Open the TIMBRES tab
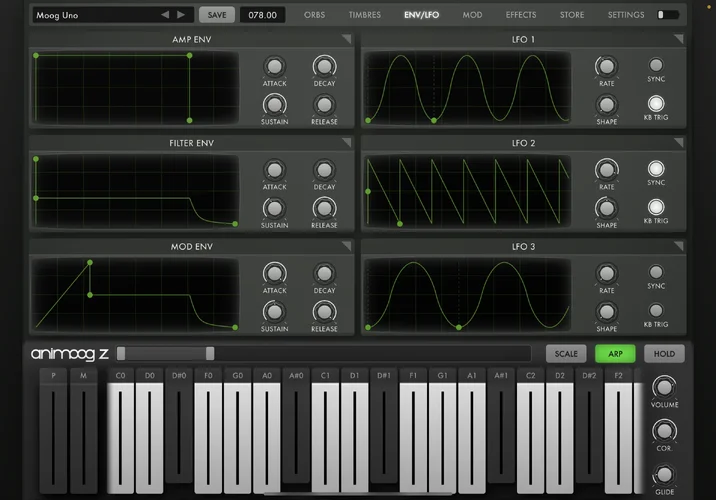The width and height of the screenshot is (716, 500). (x=364, y=15)
